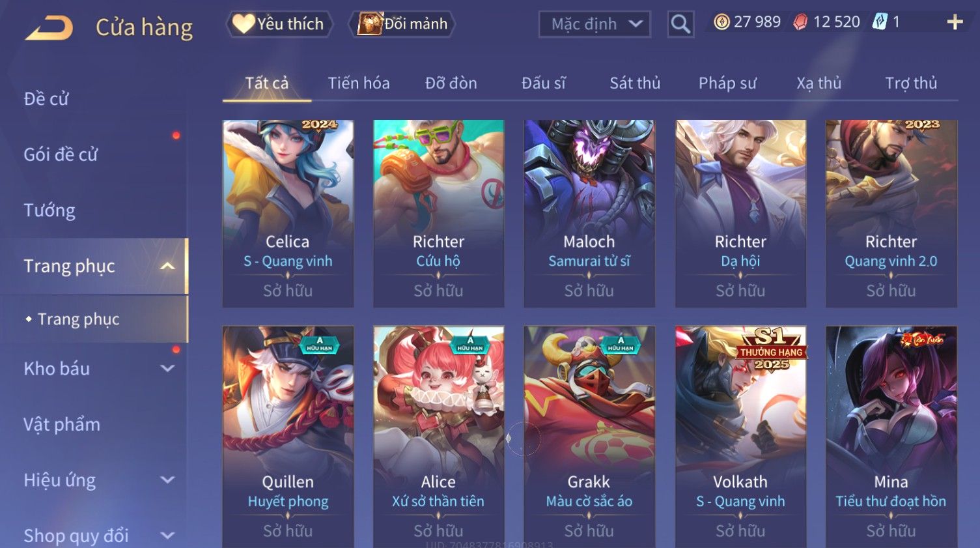Switch to the Sát thủ tab

[635, 83]
